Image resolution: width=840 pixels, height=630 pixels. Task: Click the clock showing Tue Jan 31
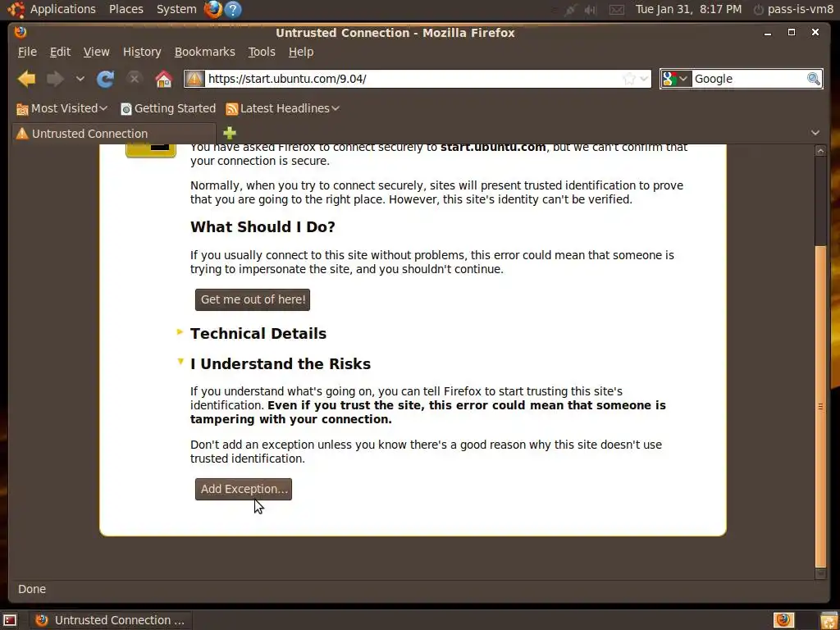tap(688, 9)
